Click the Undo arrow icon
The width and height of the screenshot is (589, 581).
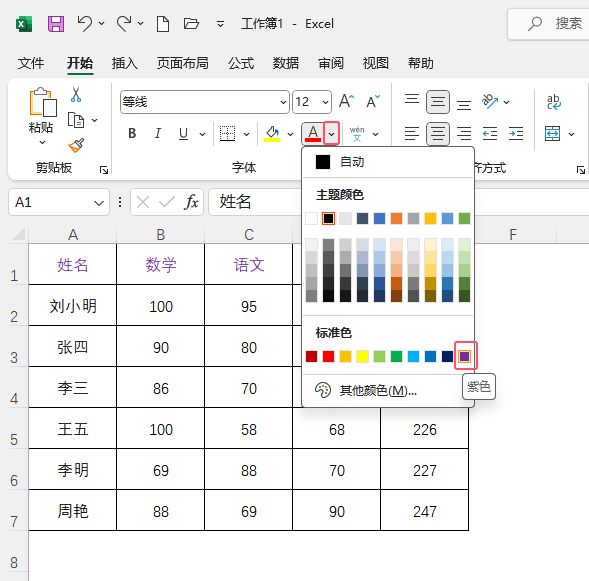(x=85, y=23)
